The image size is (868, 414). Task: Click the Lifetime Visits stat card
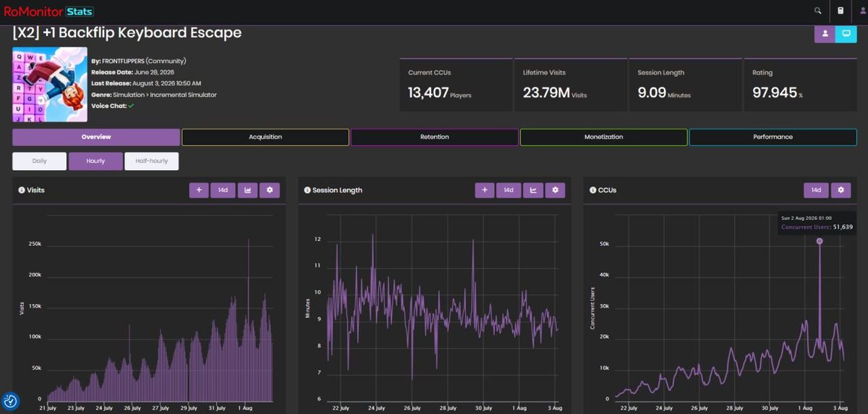coord(571,84)
